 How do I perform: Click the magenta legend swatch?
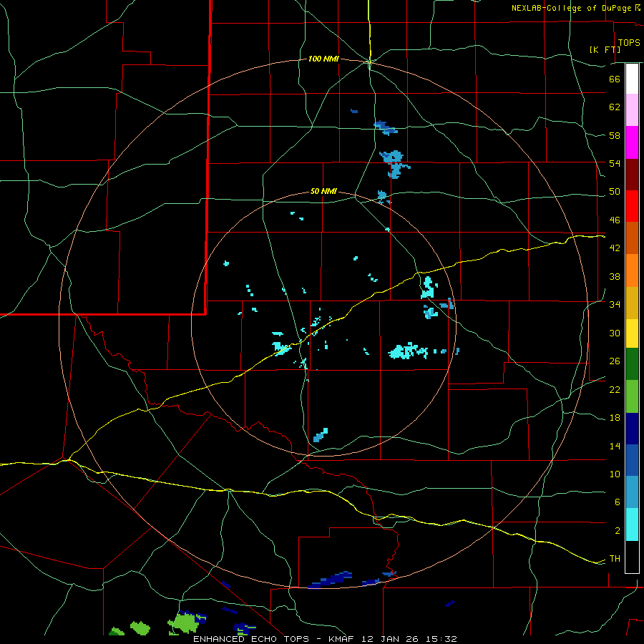632,142
